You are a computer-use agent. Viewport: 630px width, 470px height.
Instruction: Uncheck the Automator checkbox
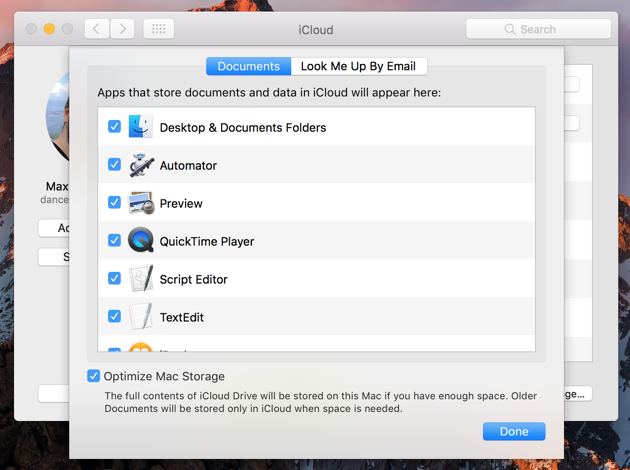pyautogui.click(x=115, y=164)
